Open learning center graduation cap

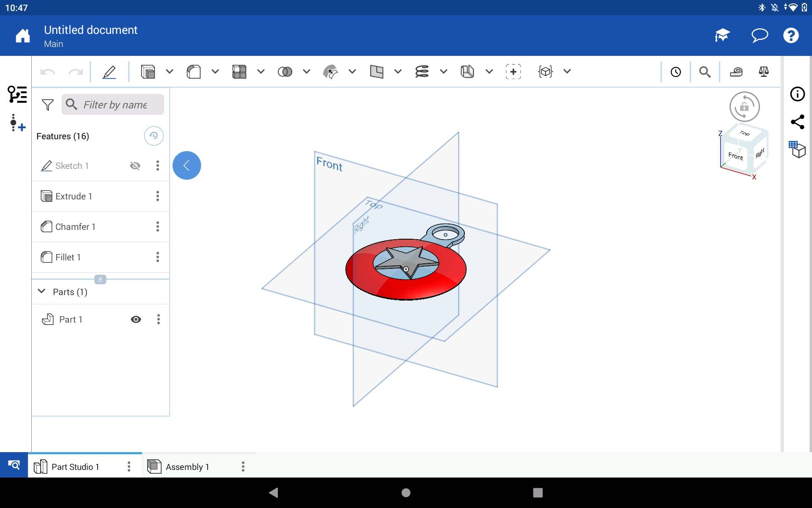[723, 36]
